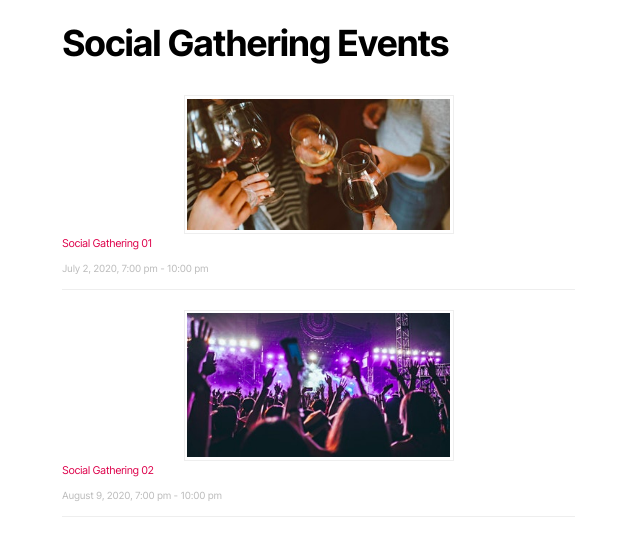Click the 02 number in second event title
This screenshot has height=543, width=622.
[148, 470]
